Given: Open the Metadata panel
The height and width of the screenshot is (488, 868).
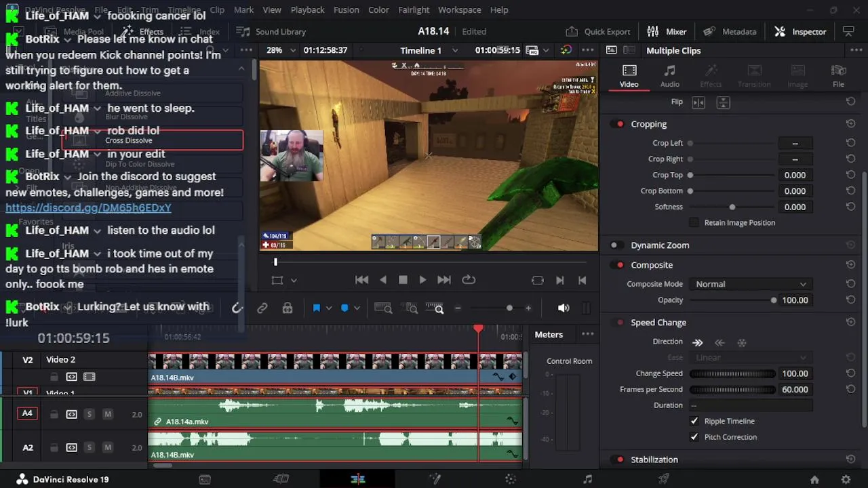Looking at the screenshot, I should point(730,32).
